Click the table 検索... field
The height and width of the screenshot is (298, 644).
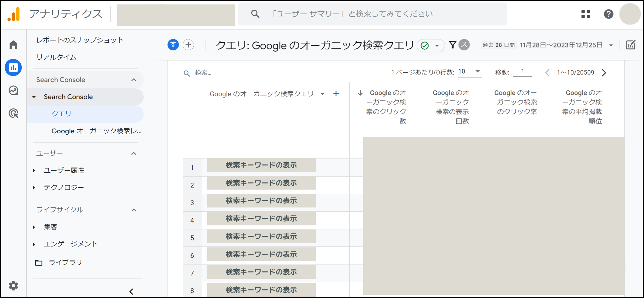(203, 73)
